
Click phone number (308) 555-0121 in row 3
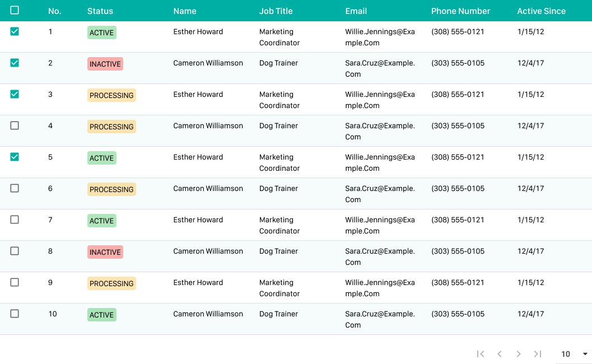(458, 95)
